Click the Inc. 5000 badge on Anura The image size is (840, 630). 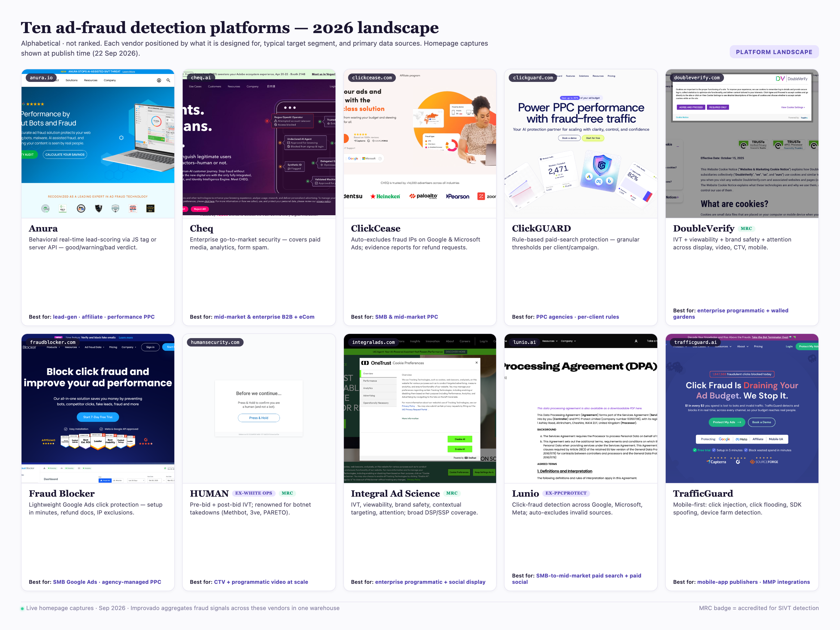pos(81,208)
